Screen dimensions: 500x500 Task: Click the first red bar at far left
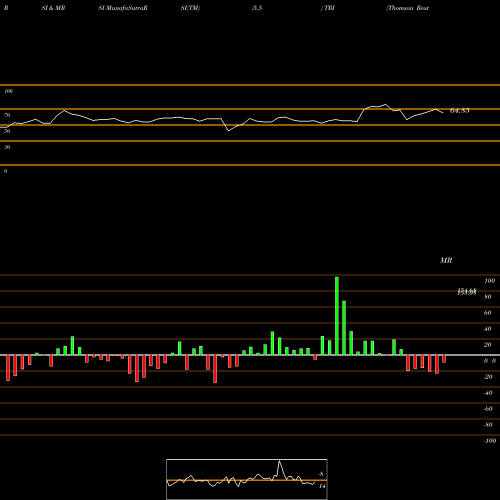pos(8,368)
